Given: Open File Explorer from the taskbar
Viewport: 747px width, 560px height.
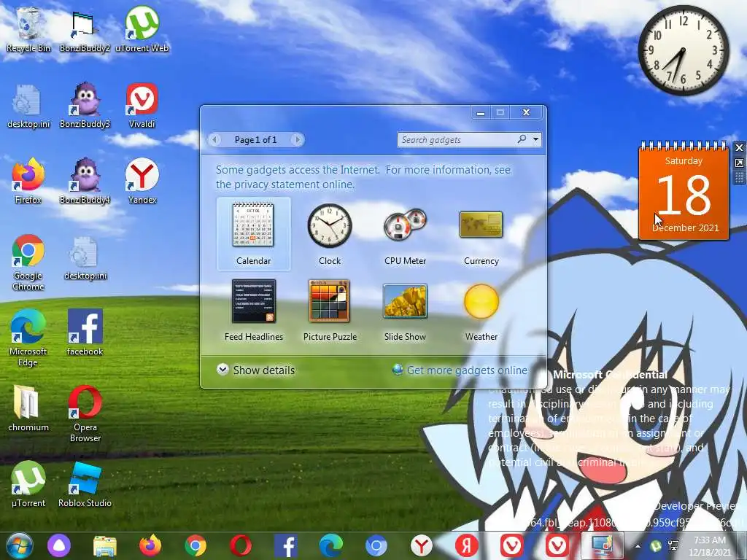Looking at the screenshot, I should tap(105, 545).
